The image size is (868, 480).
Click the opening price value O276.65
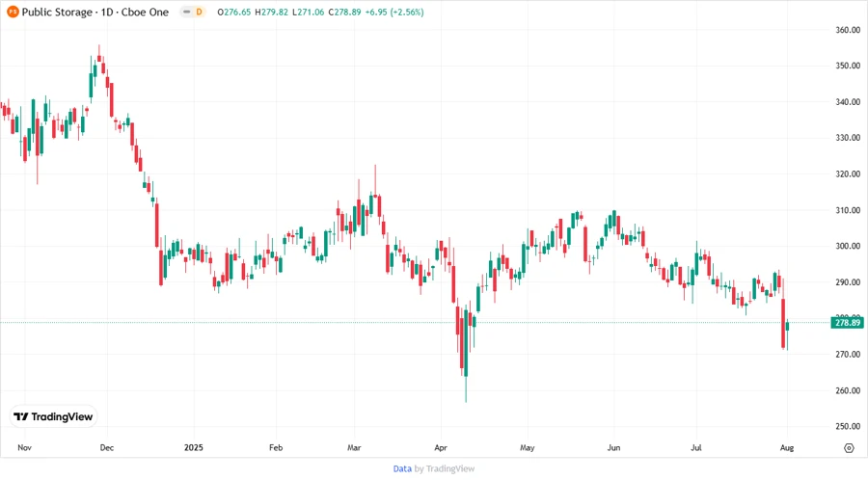[234, 12]
